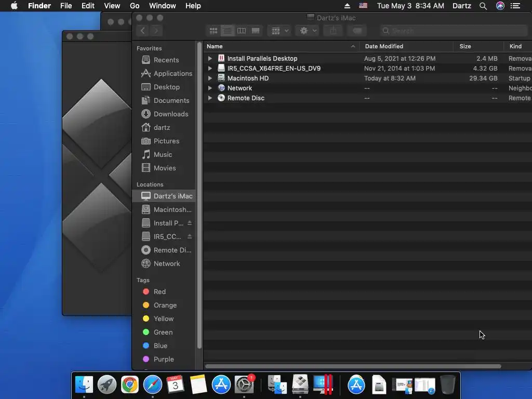The width and height of the screenshot is (532, 399).
Task: Sort by the Name column header
Action: tap(281, 46)
